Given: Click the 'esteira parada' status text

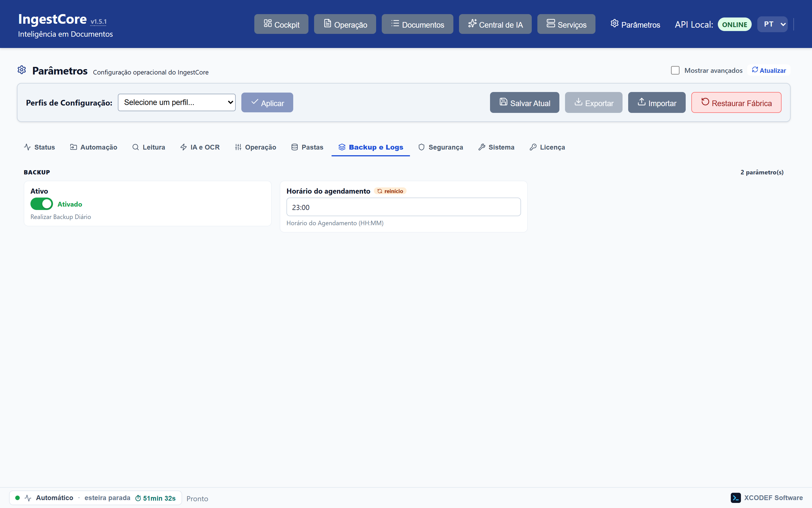Looking at the screenshot, I should click(x=107, y=498).
